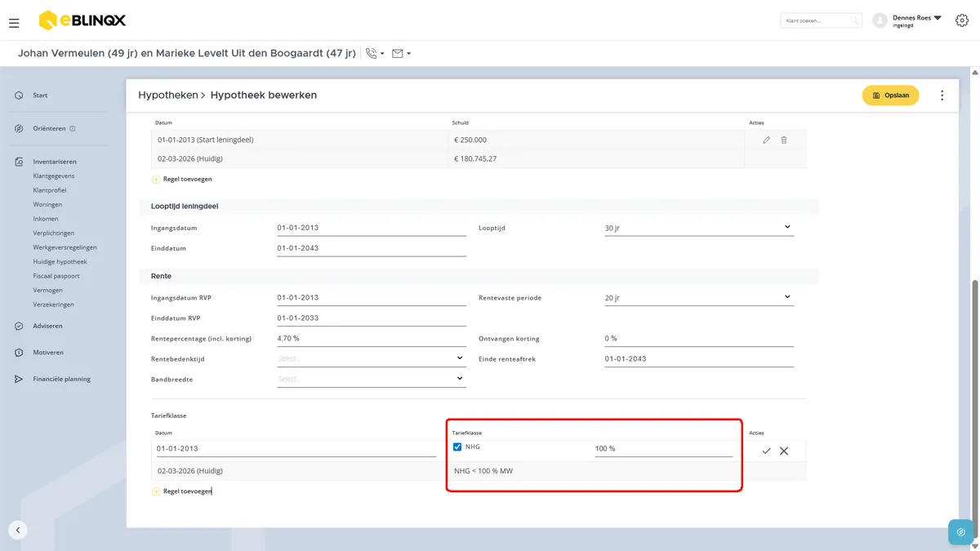
Task: Delete the 01-01-2013 Start leningdeel row
Action: pyautogui.click(x=784, y=140)
